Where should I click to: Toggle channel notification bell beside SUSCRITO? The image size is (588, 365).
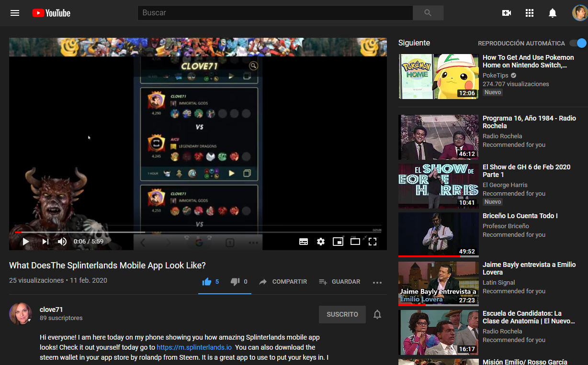pyautogui.click(x=377, y=314)
